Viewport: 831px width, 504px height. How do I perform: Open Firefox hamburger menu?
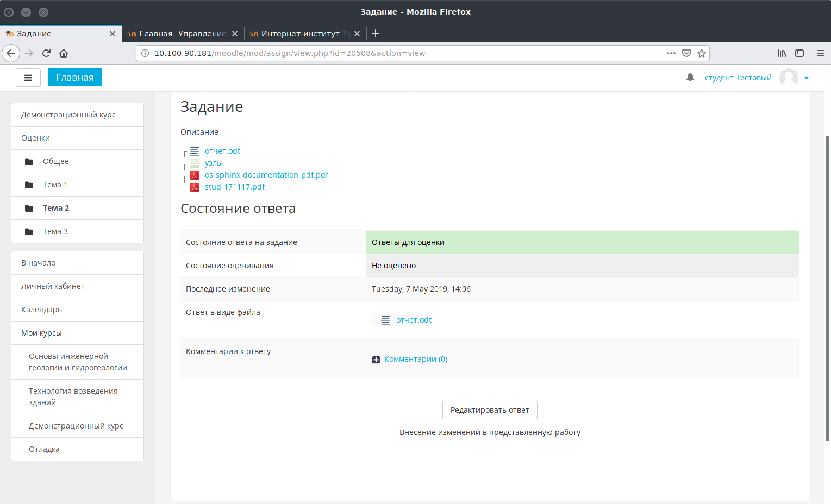(821, 53)
